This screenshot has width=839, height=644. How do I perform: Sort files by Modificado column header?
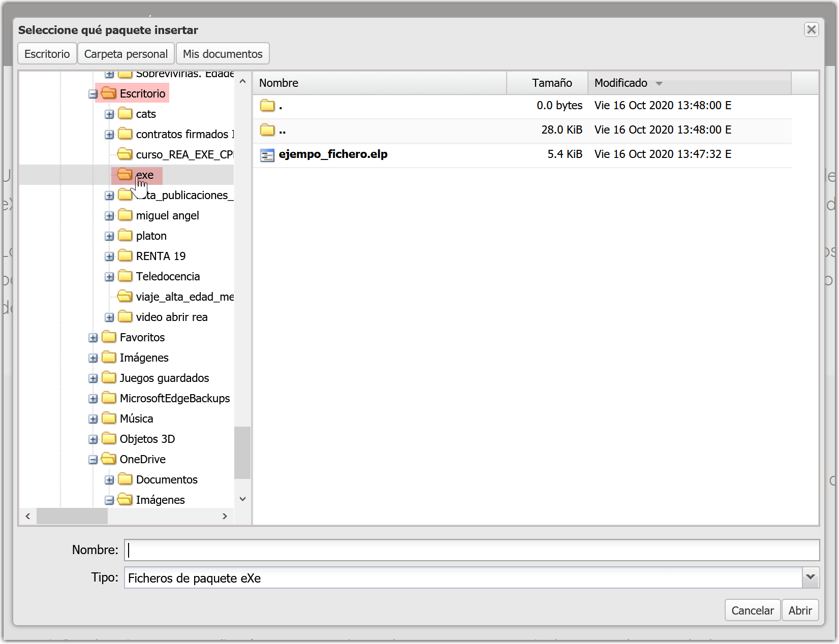coord(621,83)
